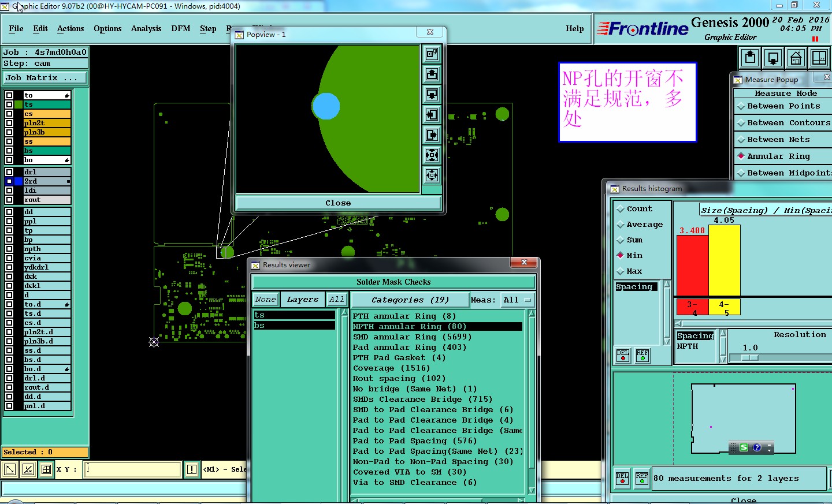Toggle the checkbox for layer 'drl'

(x=9, y=172)
